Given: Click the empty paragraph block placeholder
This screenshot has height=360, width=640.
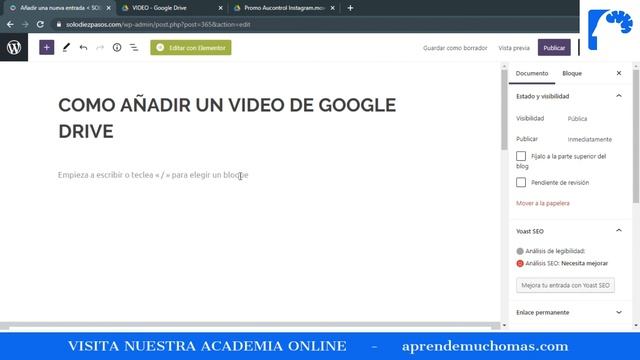Looking at the screenshot, I should click(153, 175).
